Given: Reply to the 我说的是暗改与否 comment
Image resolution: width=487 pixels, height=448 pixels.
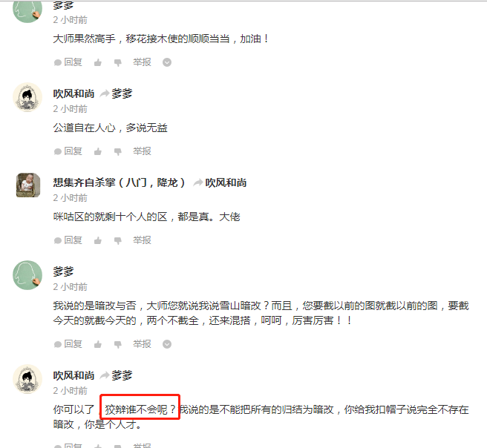Looking at the screenshot, I should pos(68,344).
